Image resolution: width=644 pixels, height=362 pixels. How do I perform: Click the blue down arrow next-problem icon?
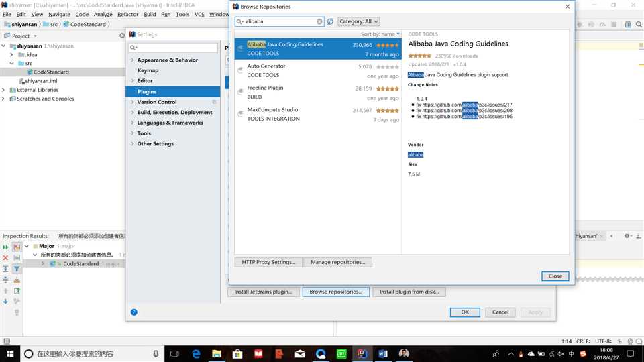click(x=5, y=301)
